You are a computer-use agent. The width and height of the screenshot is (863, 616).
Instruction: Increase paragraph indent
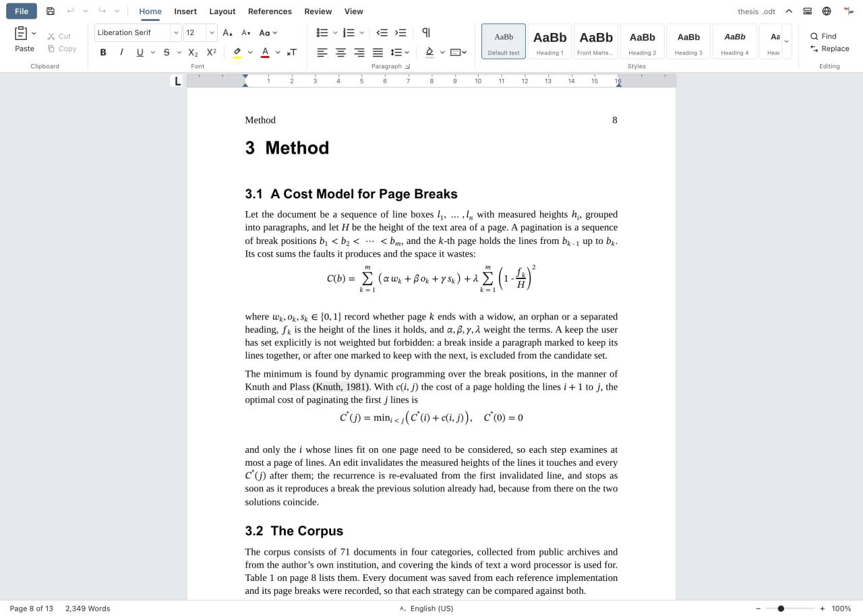[400, 32]
